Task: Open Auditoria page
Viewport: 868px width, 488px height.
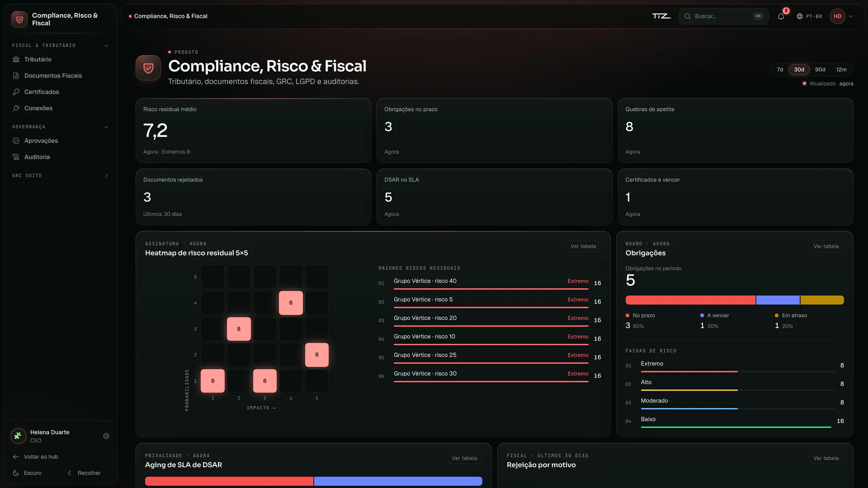Action: click(60, 157)
